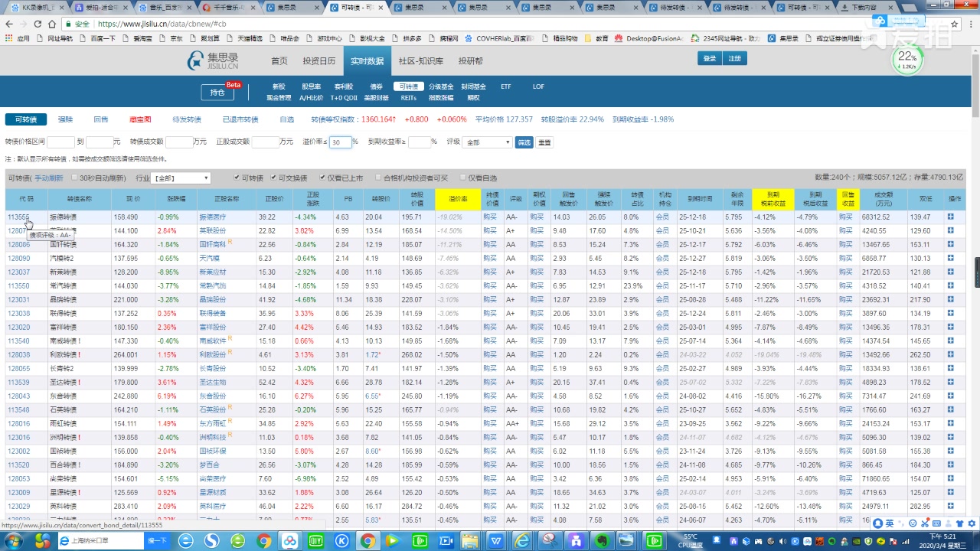Viewport: 980px width, 551px height.
Task: Click the Jisilu logo
Action: point(214,60)
